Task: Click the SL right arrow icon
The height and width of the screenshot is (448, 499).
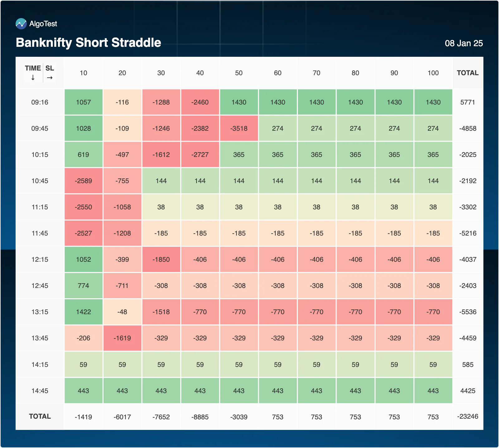Action: click(x=50, y=78)
